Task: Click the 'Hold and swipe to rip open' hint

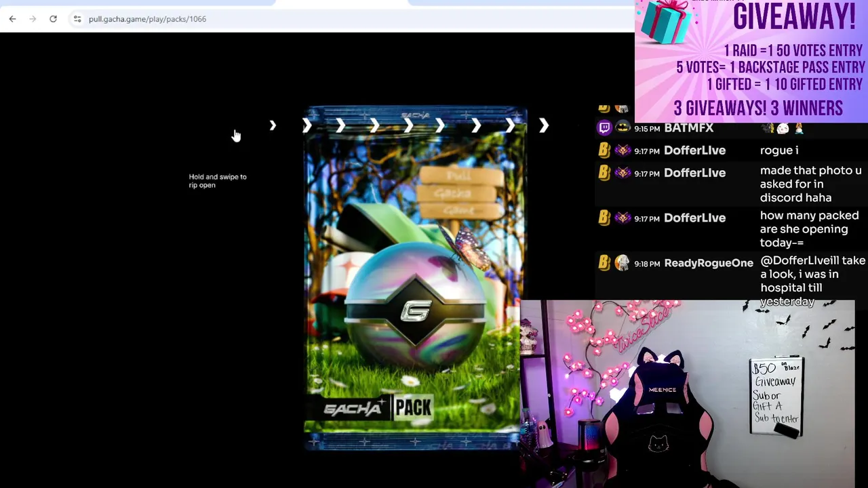Action: (217, 181)
